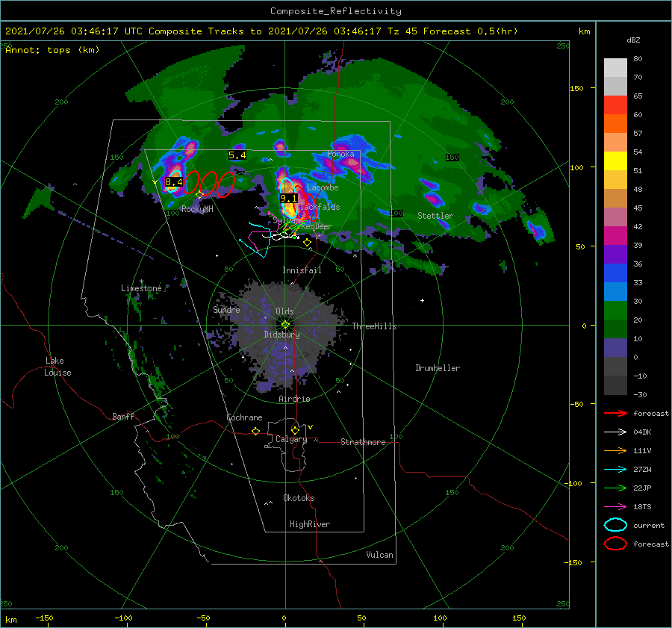Click the blue swatch between 36 and 33
This screenshot has height=628, width=672.
click(615, 273)
